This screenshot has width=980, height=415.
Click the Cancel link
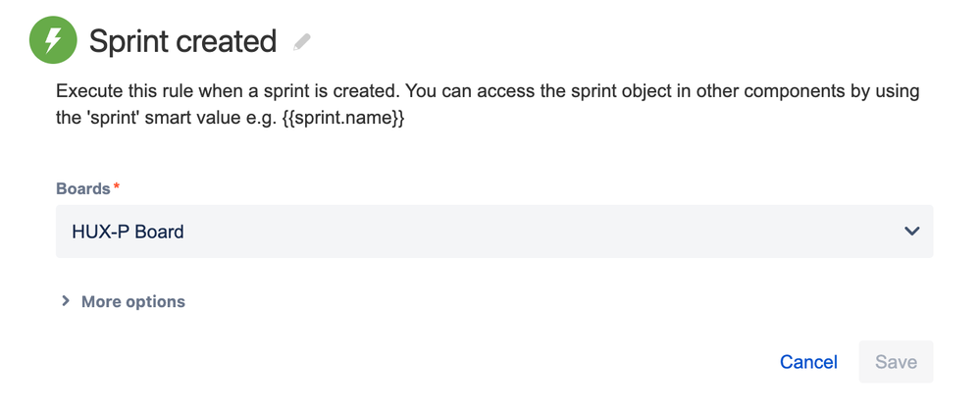(808, 362)
